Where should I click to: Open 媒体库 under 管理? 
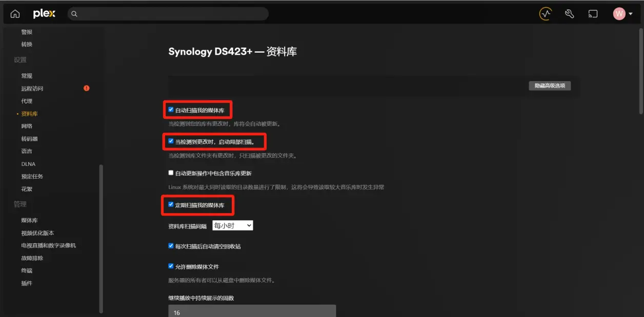click(30, 220)
